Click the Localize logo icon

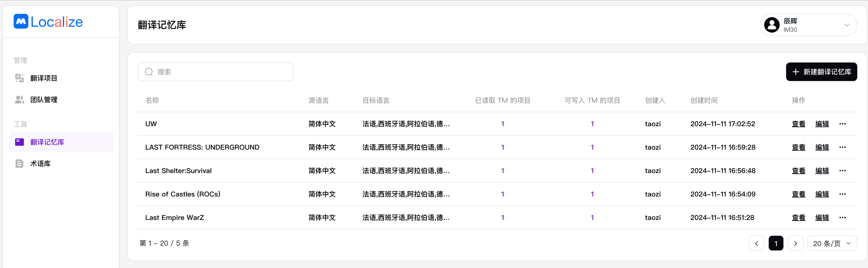(21, 21)
